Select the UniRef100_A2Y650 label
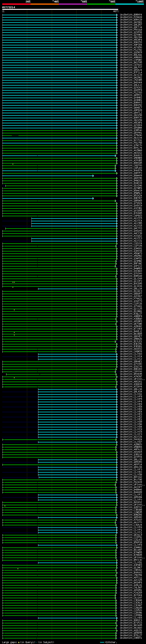 [x=131, y=48]
